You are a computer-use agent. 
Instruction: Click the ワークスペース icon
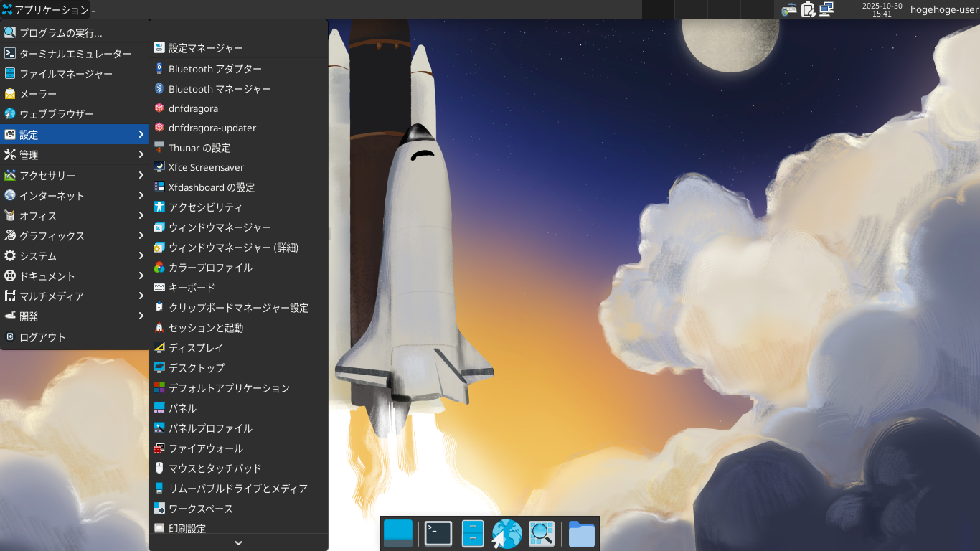pyautogui.click(x=159, y=509)
